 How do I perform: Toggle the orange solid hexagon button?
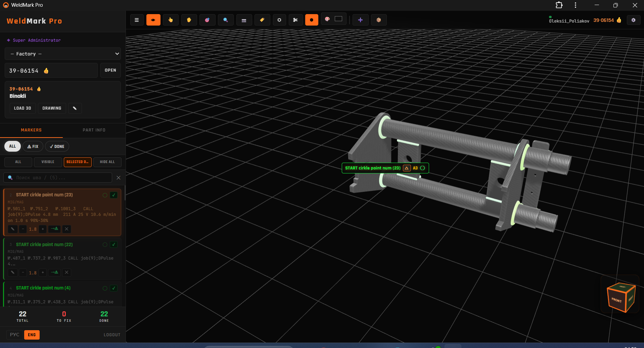click(x=312, y=20)
